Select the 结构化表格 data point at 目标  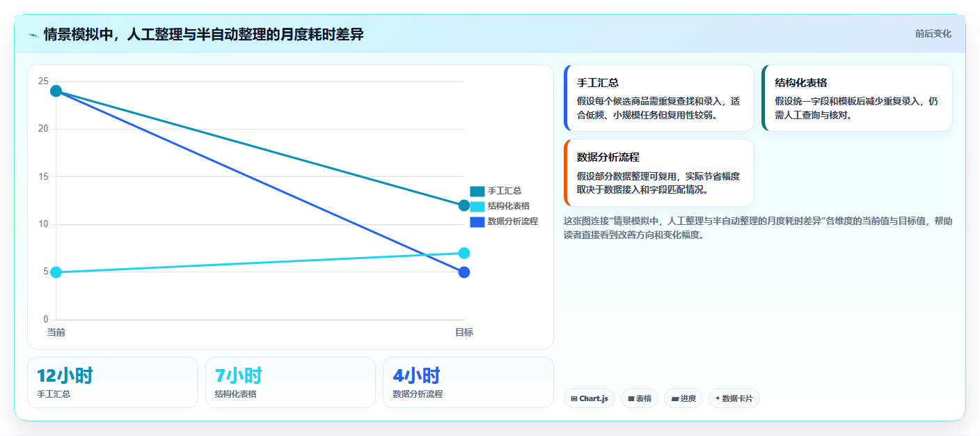(464, 254)
